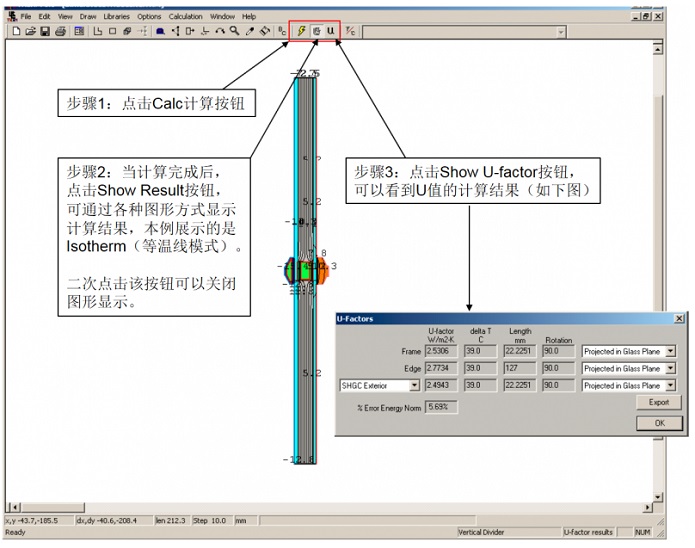This screenshot has height=548, width=695.
Task: Select the eyedropper tool in the toolbar
Action: 249,31
